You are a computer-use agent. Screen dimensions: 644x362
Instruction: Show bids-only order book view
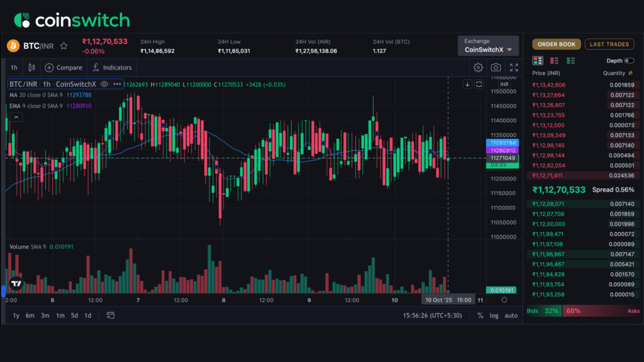[x=570, y=60]
